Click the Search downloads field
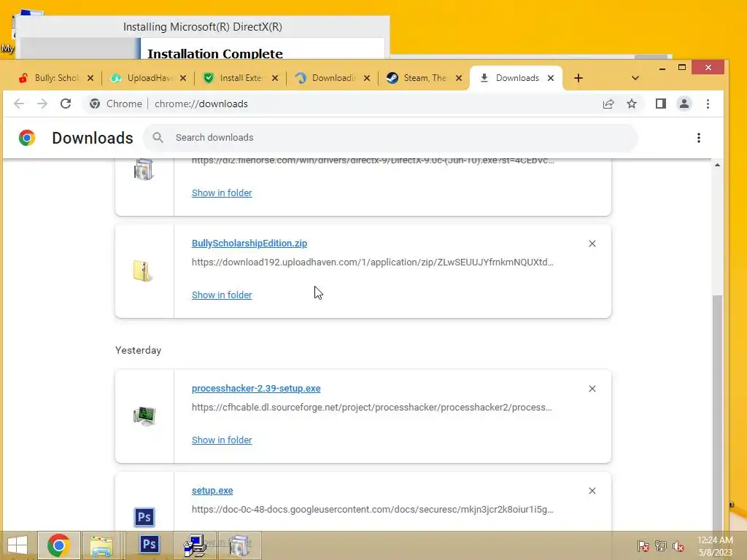747x560 pixels. pos(391,138)
